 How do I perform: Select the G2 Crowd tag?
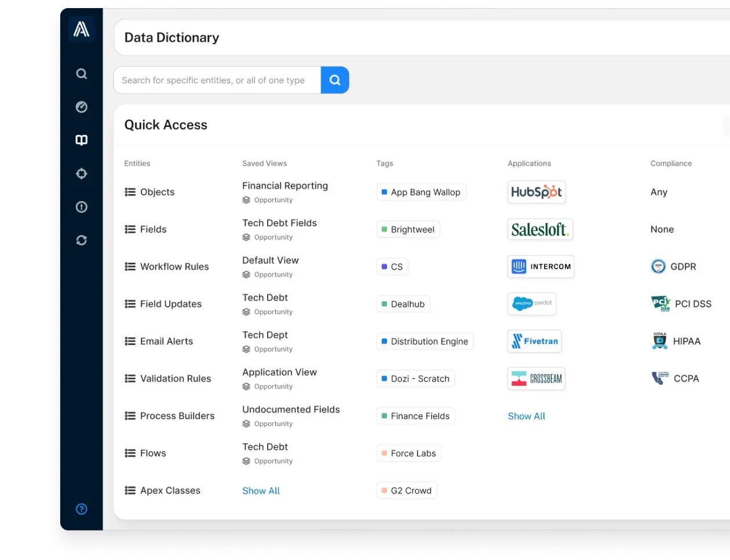(407, 491)
